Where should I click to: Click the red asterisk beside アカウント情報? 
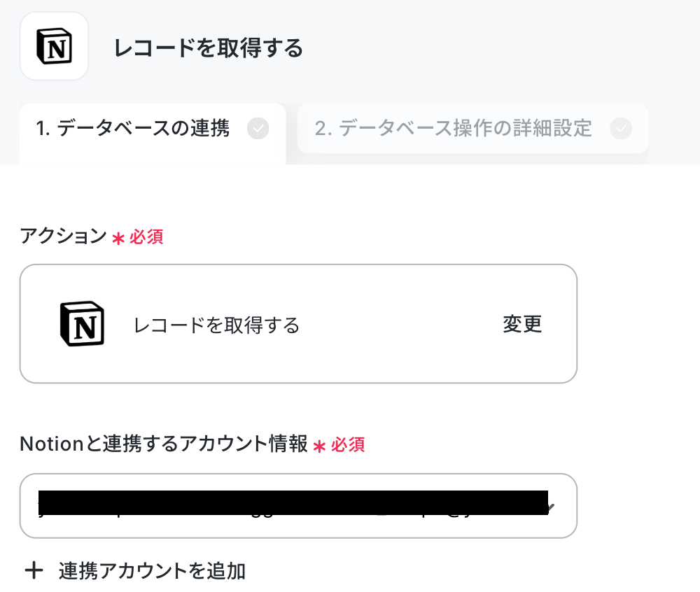click(x=320, y=446)
